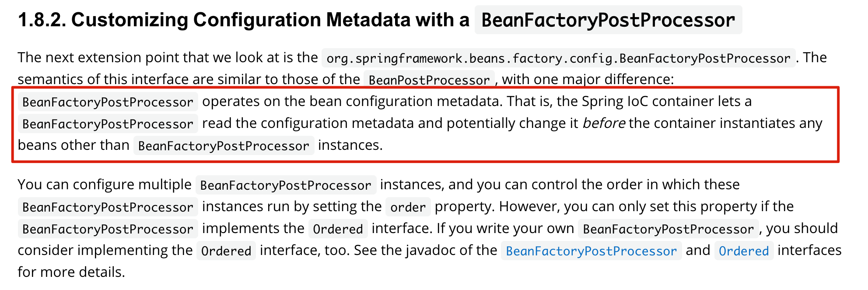Screen dimensions: 868x290
Task: Open the blue BeanFactoryPostProcessor javadoc link
Action: 591,251
